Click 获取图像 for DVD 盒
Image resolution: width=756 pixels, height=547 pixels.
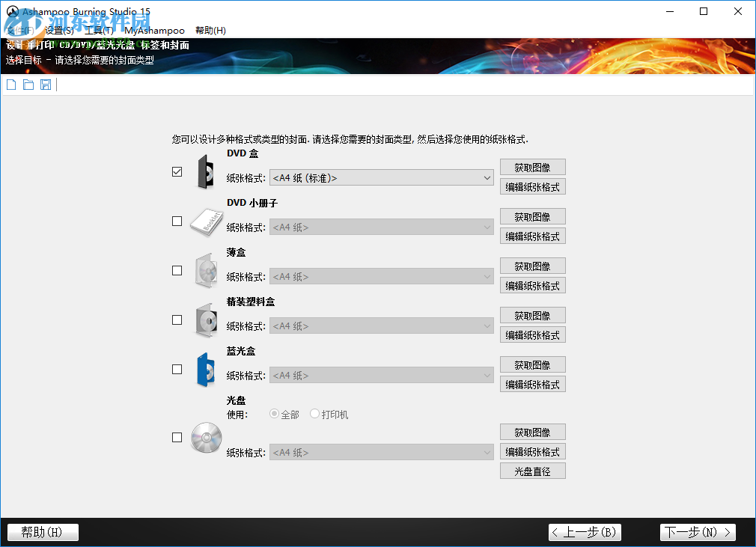532,166
